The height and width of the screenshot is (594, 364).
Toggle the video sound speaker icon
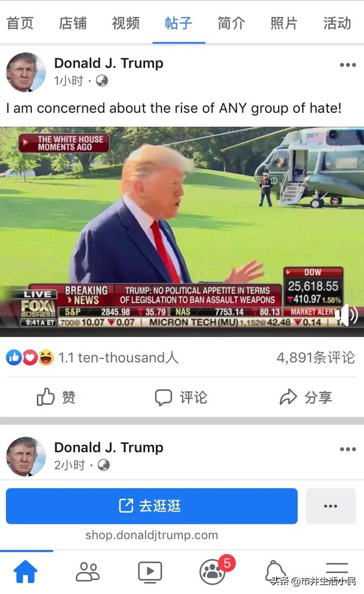(x=349, y=315)
